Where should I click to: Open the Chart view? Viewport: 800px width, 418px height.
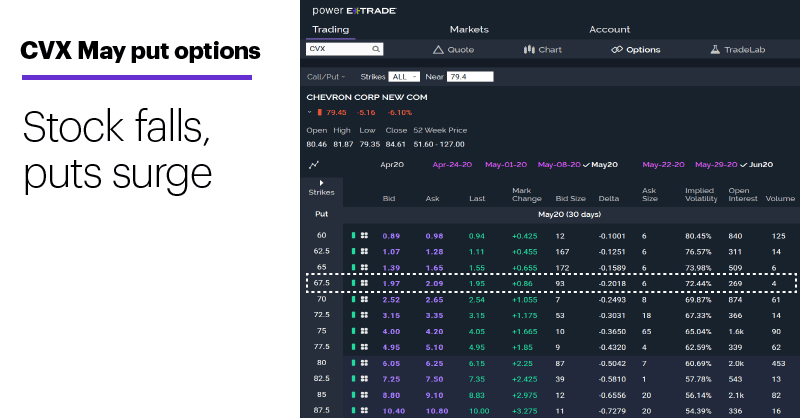pos(542,50)
